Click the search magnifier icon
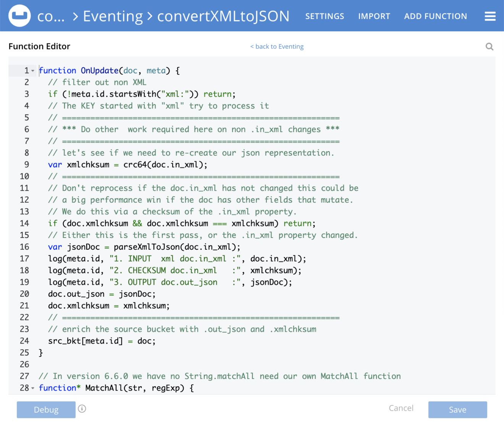 coord(489,46)
